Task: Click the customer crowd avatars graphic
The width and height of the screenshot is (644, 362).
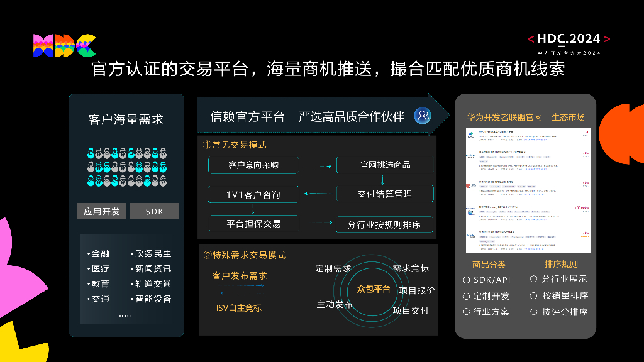Action: [127, 167]
